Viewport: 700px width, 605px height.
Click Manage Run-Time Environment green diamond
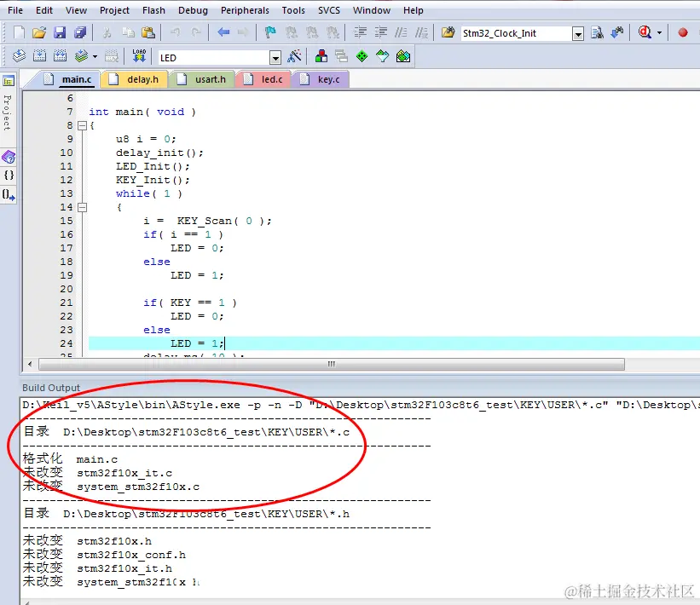point(362,56)
